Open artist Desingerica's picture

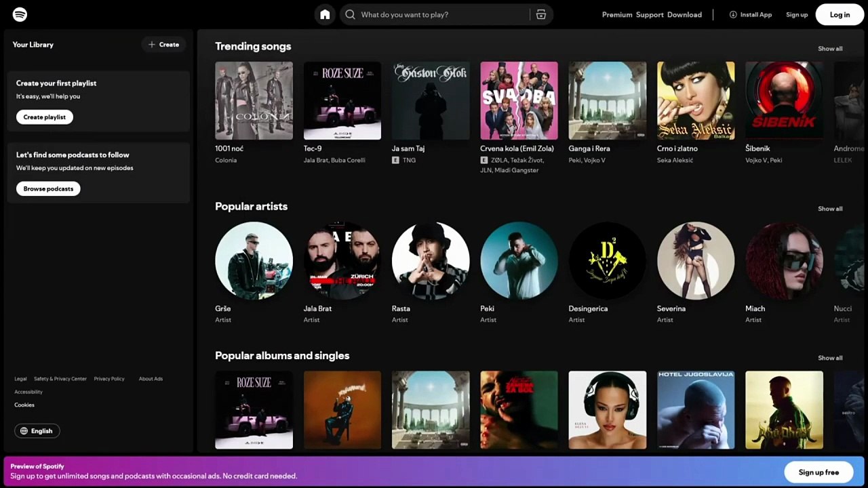(608, 260)
